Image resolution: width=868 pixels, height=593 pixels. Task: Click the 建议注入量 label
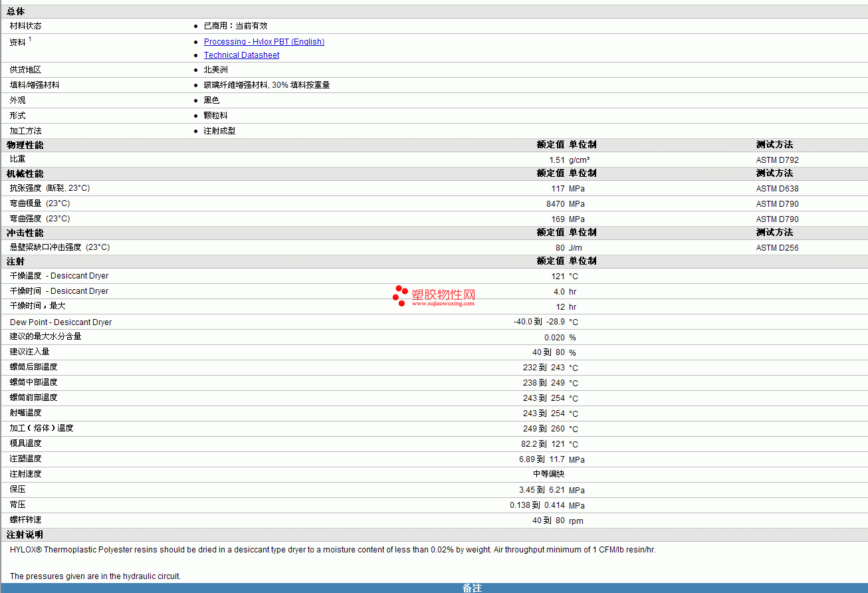[x=30, y=352]
